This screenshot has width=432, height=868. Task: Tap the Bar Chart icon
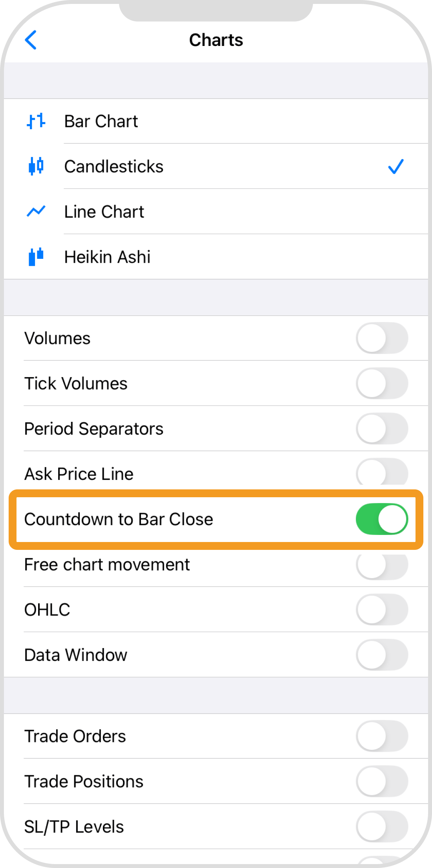point(36,121)
